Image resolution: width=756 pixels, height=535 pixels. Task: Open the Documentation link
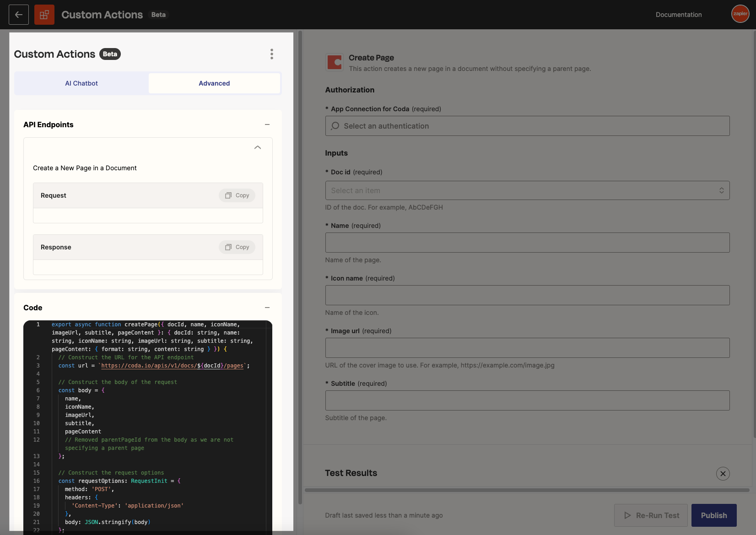(679, 15)
